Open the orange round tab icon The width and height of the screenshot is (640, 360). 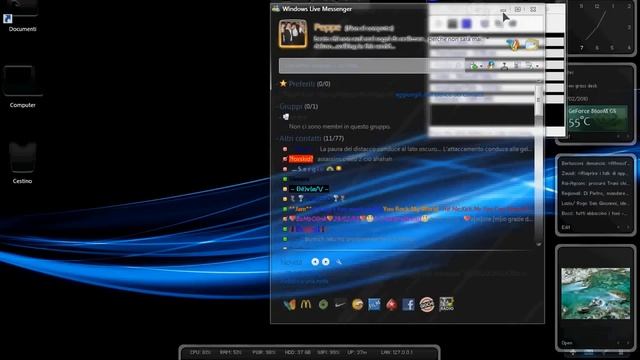357,304
